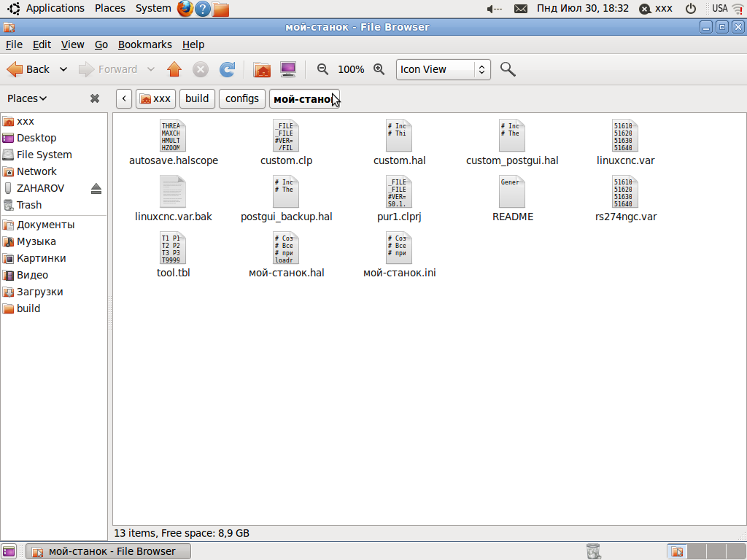Open the Go menu
Screen dimensions: 747x560
click(101, 44)
